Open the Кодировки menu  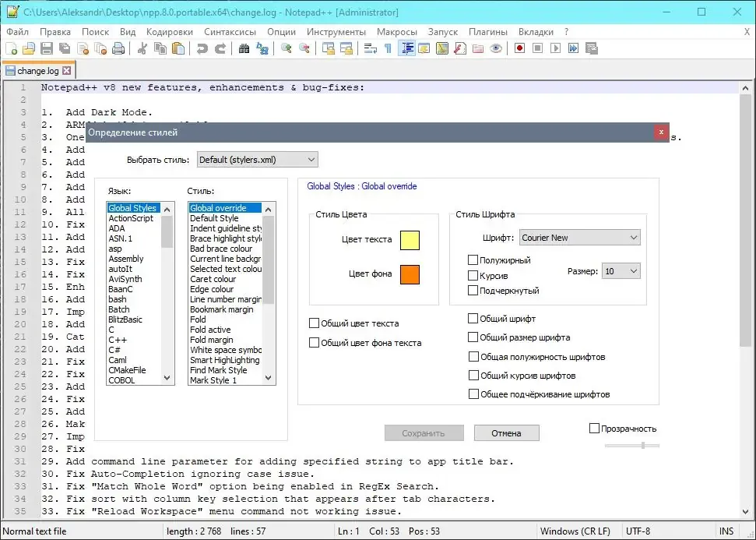(170, 32)
